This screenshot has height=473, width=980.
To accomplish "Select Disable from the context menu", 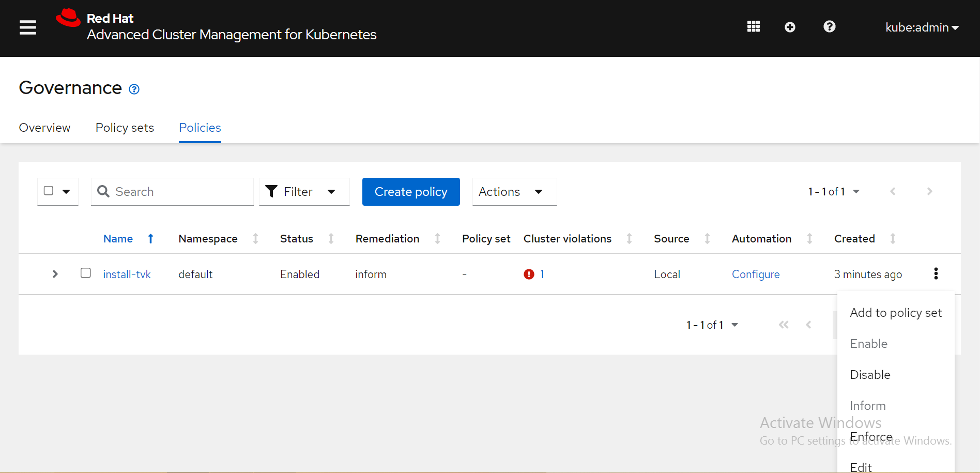I will [x=870, y=375].
